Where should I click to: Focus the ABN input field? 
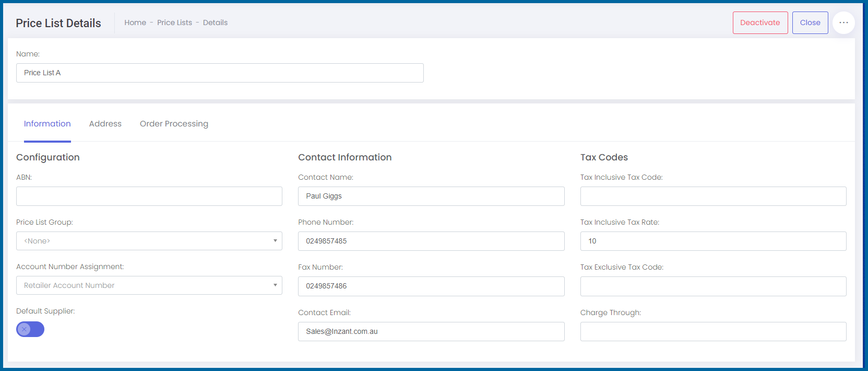149,196
